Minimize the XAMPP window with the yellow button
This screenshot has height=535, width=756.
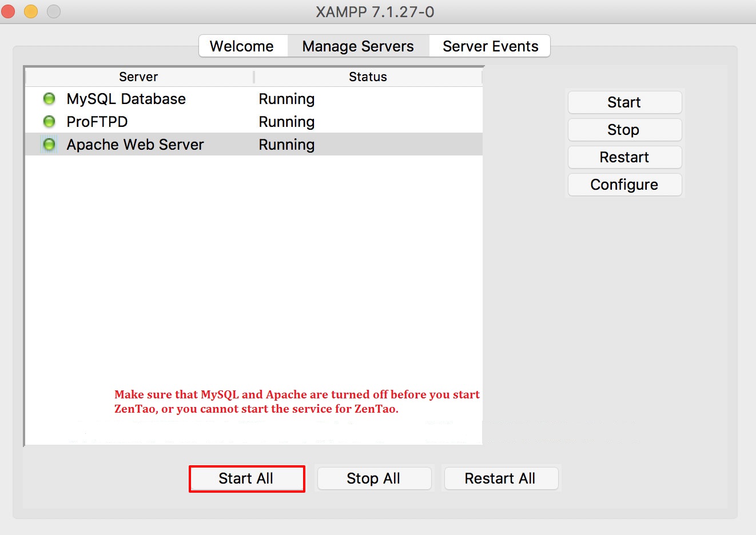click(x=31, y=11)
